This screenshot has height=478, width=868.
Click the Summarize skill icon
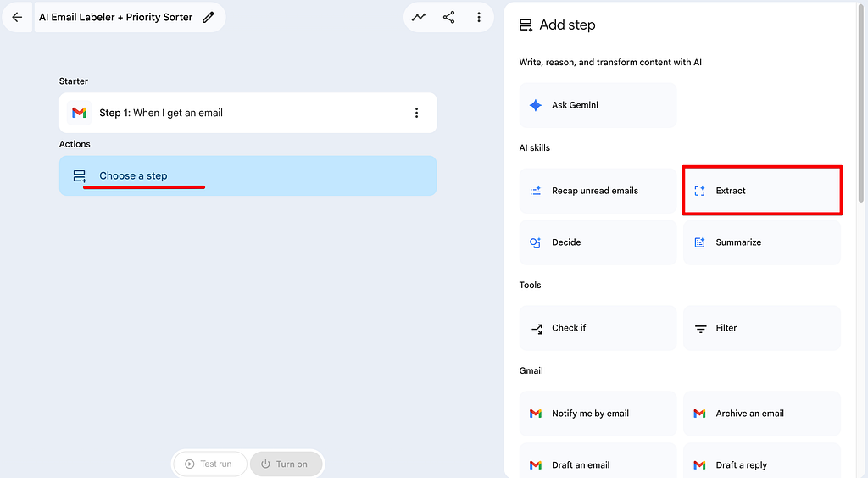(699, 242)
